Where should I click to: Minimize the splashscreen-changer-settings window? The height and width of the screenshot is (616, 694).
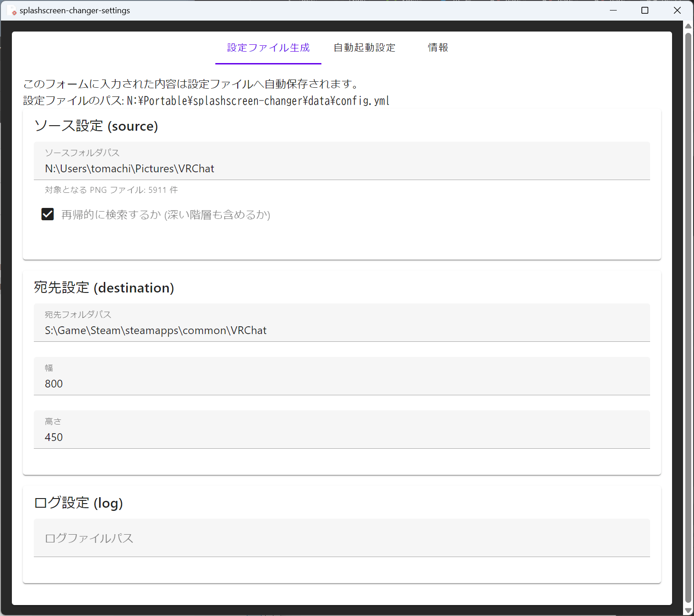(614, 11)
